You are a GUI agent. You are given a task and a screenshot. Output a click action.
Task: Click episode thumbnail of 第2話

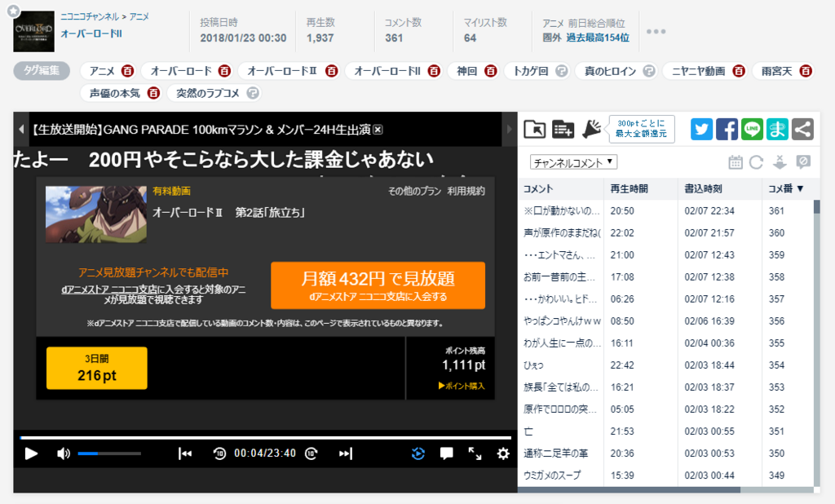click(96, 214)
